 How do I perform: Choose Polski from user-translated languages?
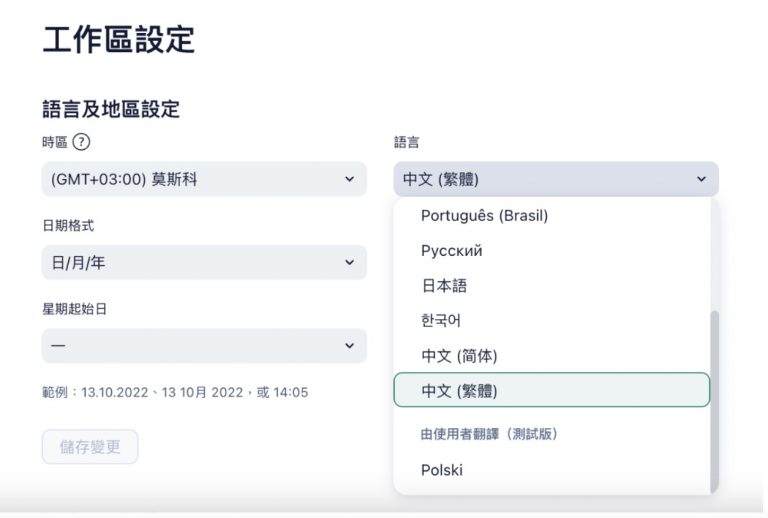442,470
